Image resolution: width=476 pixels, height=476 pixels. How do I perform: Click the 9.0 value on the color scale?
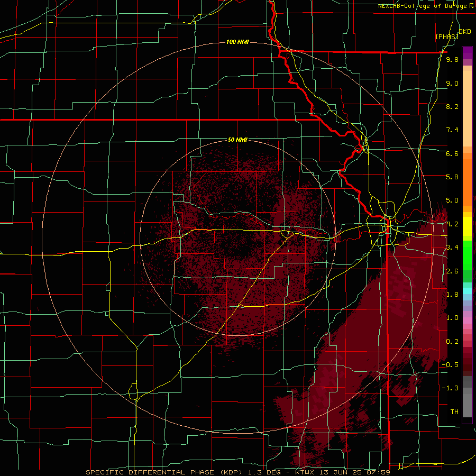[x=452, y=83]
